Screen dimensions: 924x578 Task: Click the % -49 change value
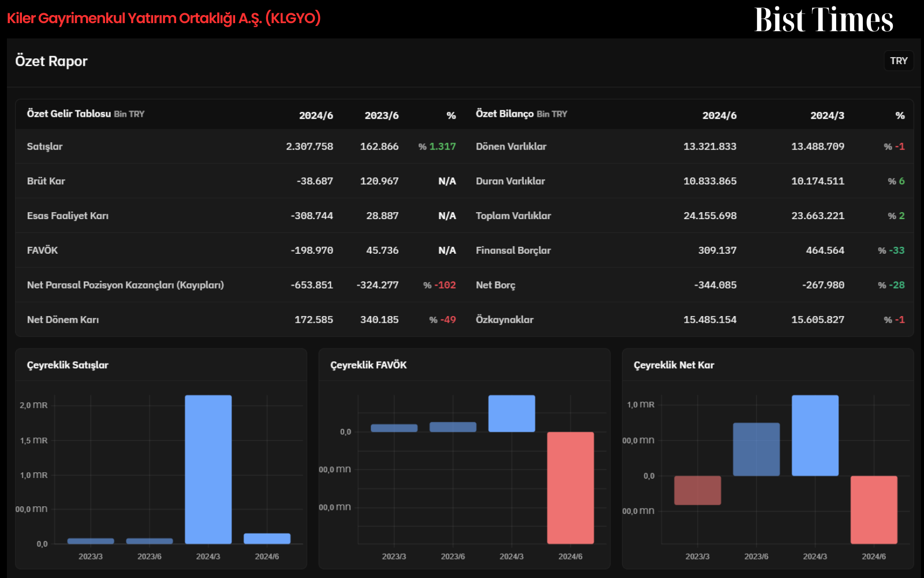[442, 320]
